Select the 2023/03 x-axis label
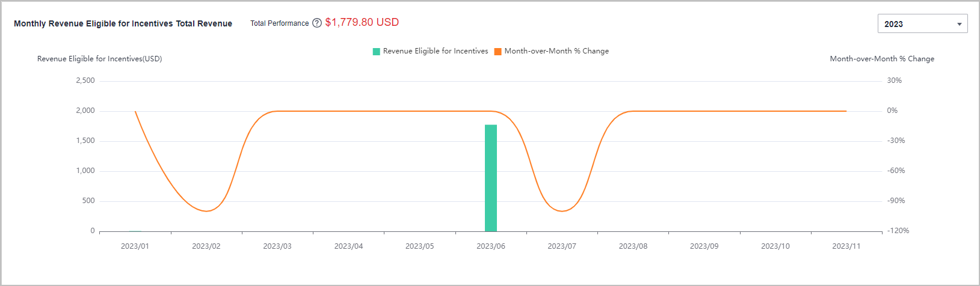Image resolution: width=980 pixels, height=286 pixels. [x=277, y=246]
